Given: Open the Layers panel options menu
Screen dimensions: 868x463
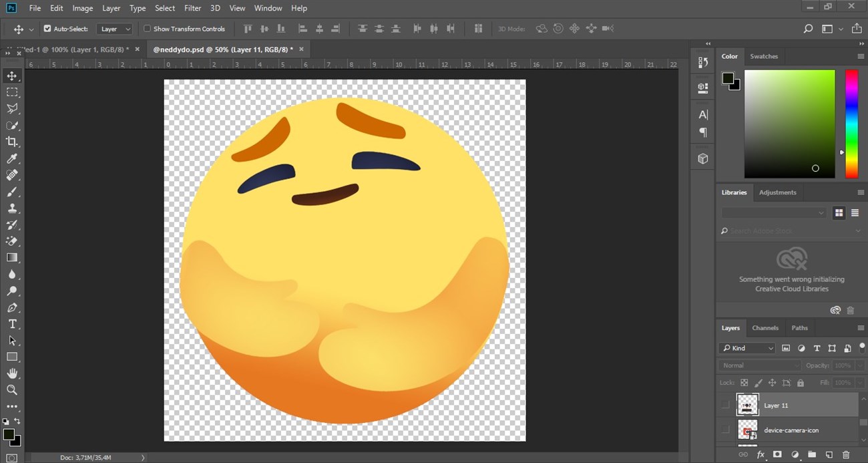Looking at the screenshot, I should click(860, 328).
